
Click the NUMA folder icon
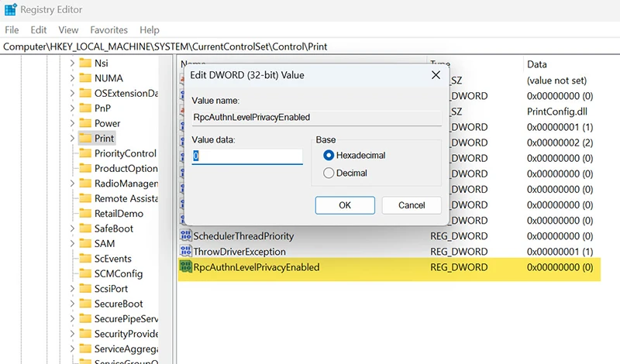tap(85, 78)
